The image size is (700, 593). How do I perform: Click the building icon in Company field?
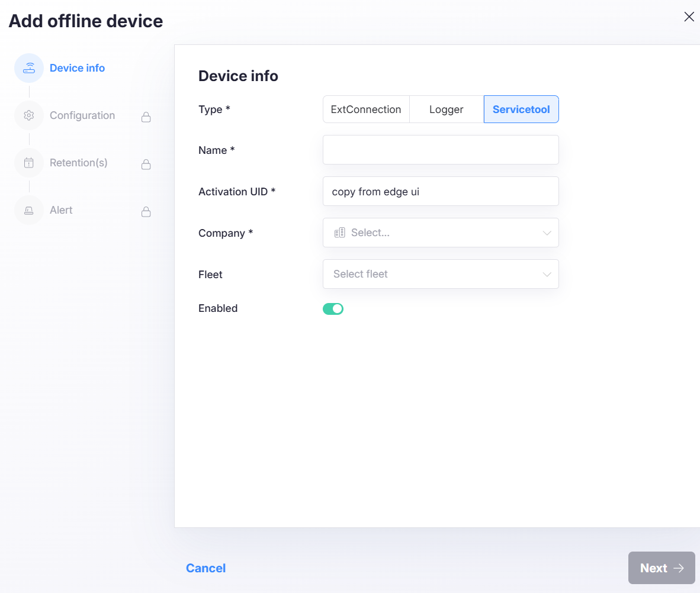pyautogui.click(x=339, y=233)
